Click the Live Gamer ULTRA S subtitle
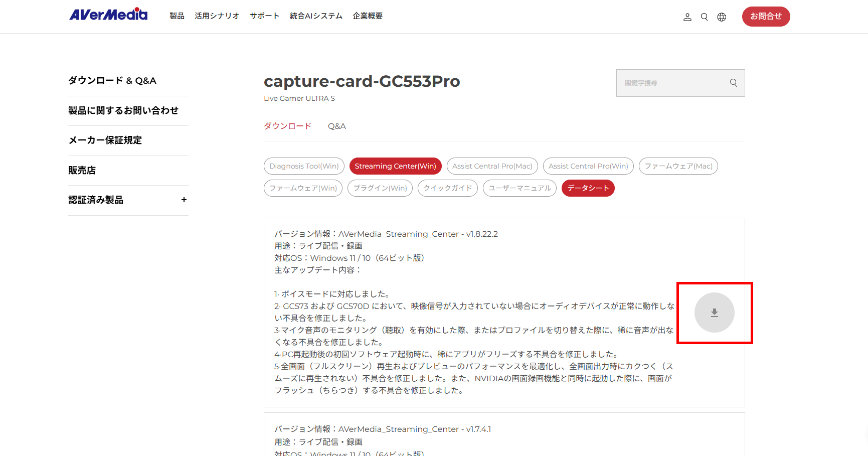Image resolution: width=868 pixels, height=456 pixels. pyautogui.click(x=299, y=98)
